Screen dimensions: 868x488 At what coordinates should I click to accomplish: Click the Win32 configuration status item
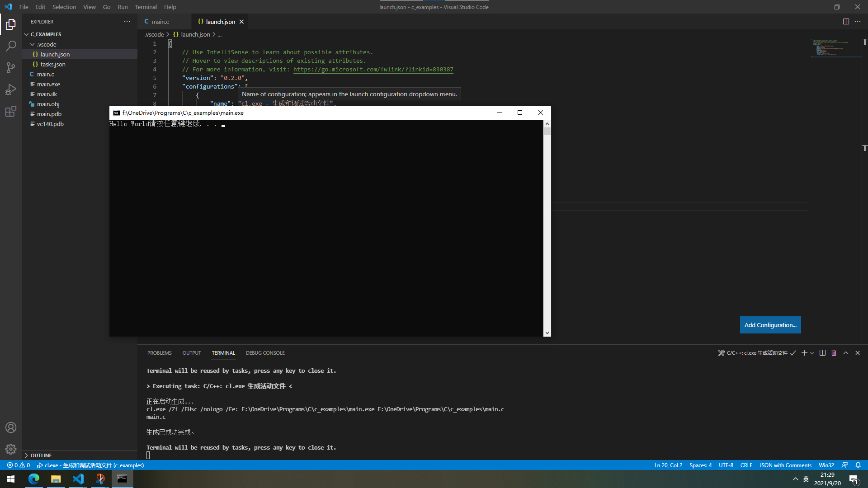click(x=826, y=465)
